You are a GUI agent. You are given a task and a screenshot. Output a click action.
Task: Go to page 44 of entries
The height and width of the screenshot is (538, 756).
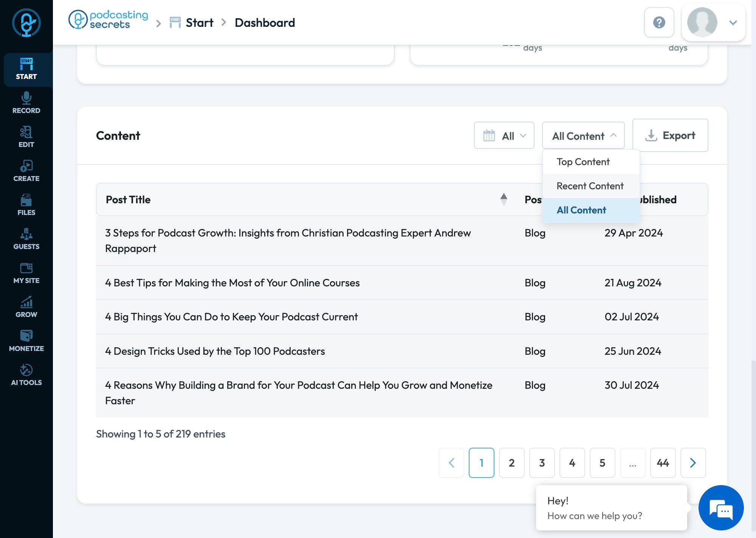663,462
